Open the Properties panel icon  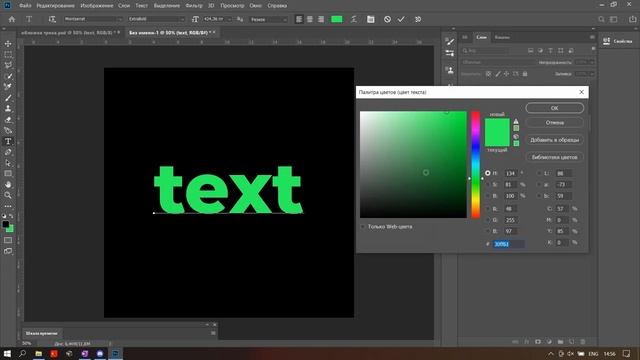coord(607,41)
